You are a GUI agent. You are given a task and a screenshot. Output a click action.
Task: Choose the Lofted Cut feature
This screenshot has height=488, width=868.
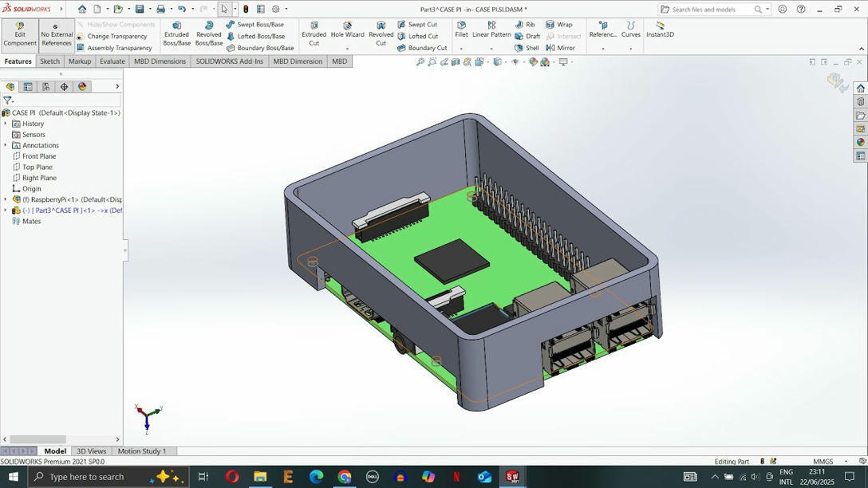[417, 36]
